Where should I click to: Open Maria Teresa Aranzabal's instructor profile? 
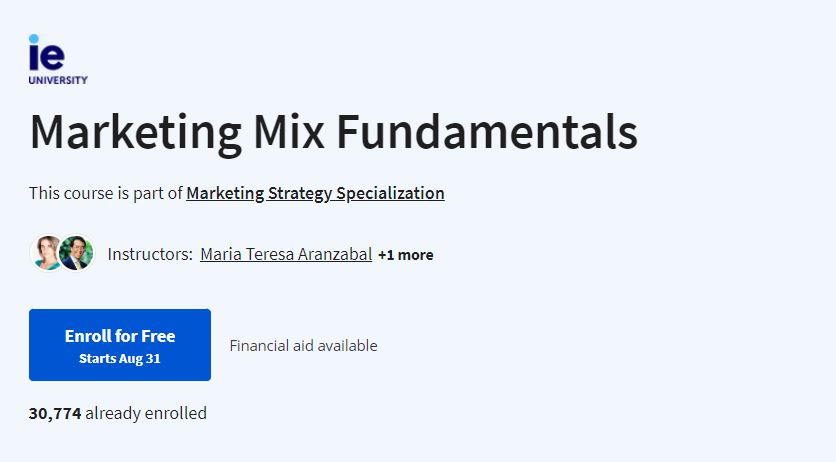tap(286, 255)
